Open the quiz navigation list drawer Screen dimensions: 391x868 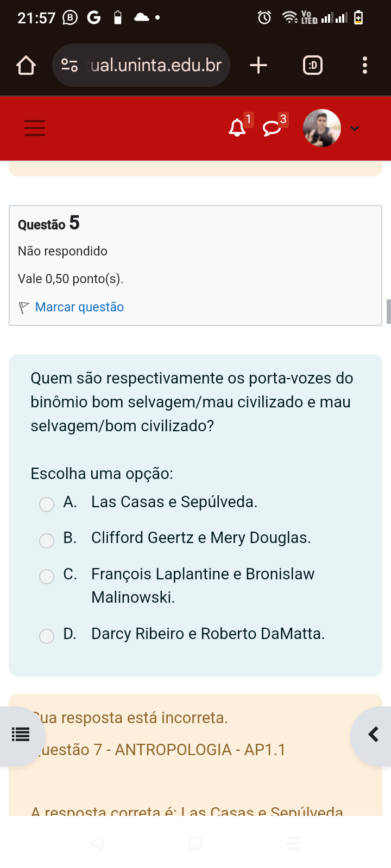click(x=21, y=735)
